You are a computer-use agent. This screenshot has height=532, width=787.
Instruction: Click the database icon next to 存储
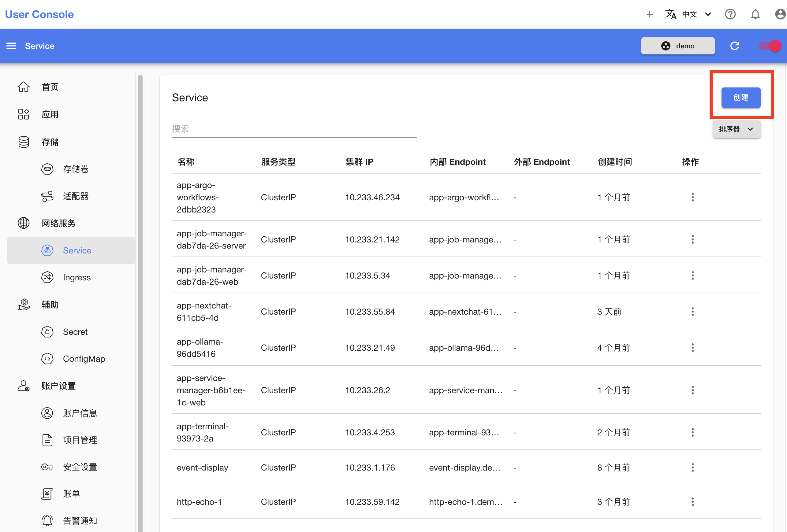coord(23,142)
